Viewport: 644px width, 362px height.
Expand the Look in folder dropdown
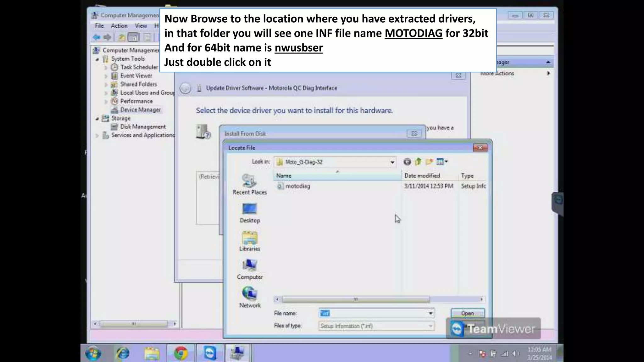point(392,162)
